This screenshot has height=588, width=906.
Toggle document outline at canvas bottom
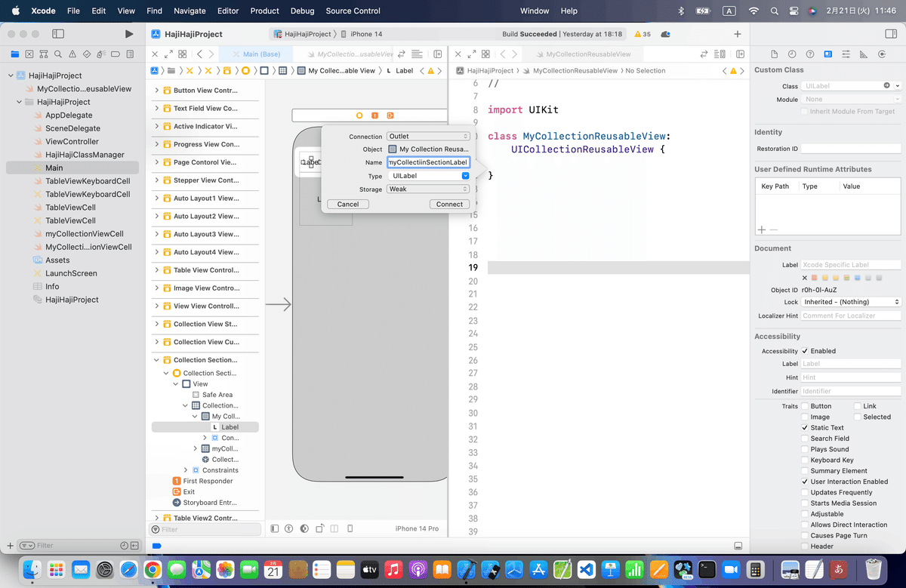[x=275, y=528]
